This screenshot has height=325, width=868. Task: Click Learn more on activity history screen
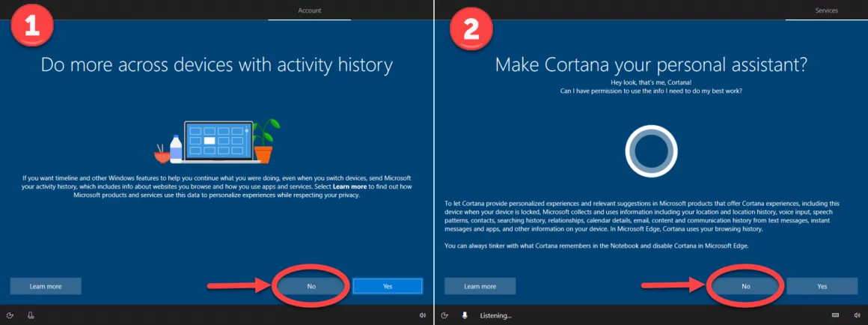46,286
